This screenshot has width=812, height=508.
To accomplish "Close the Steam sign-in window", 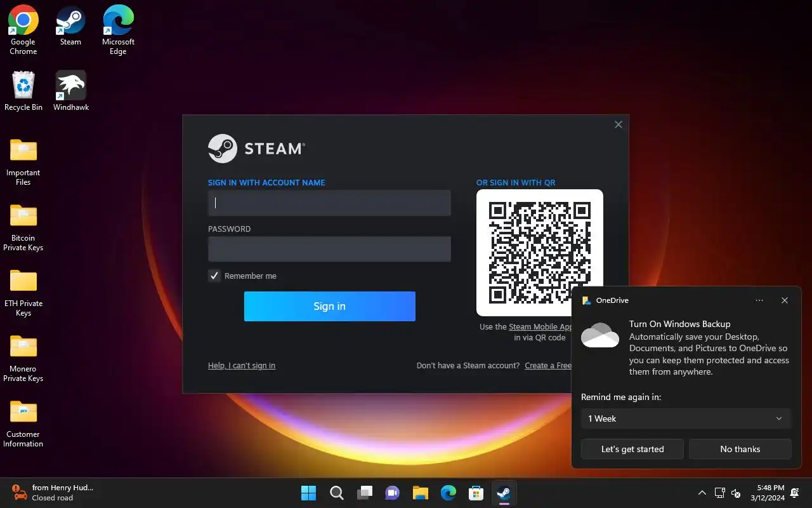I will [619, 124].
